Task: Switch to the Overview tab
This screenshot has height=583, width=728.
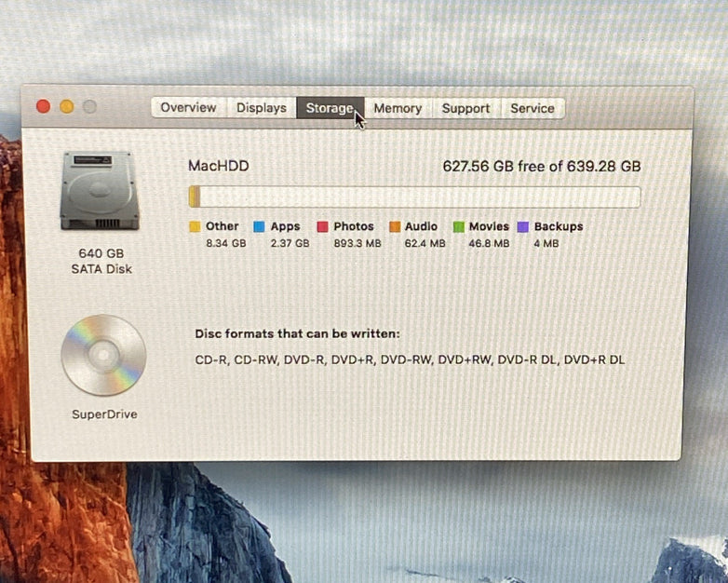Action: [188, 108]
